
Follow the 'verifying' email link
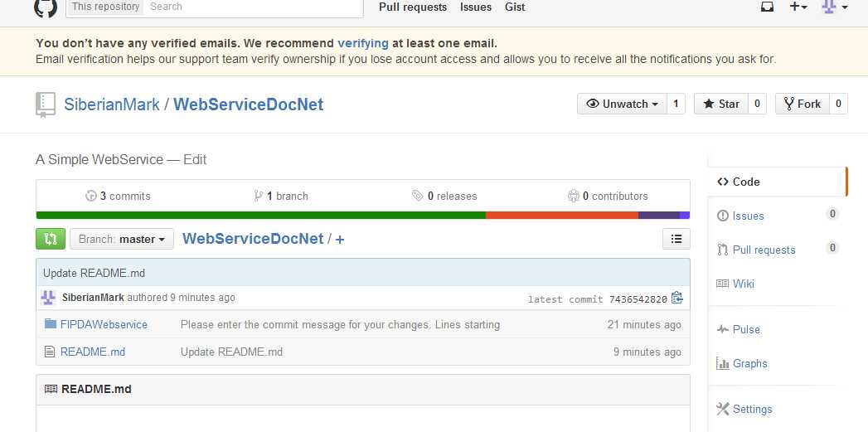coord(363,43)
